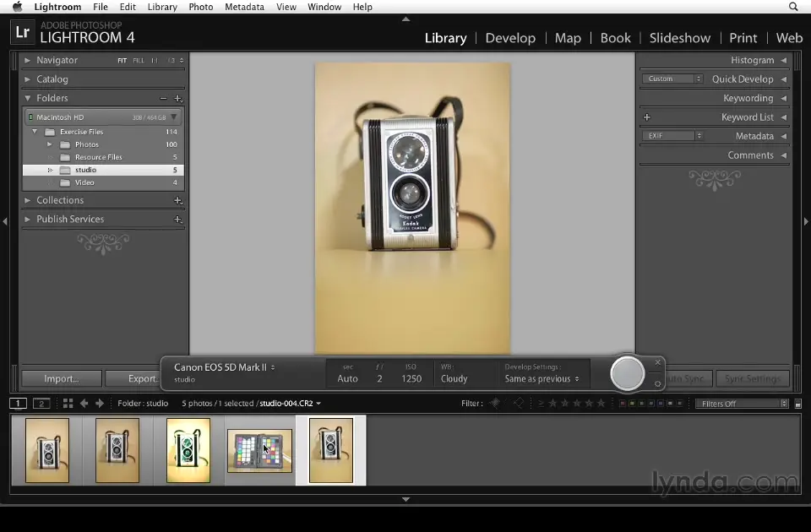The width and height of the screenshot is (811, 532).
Task: Open the View menu
Action: 286,7
